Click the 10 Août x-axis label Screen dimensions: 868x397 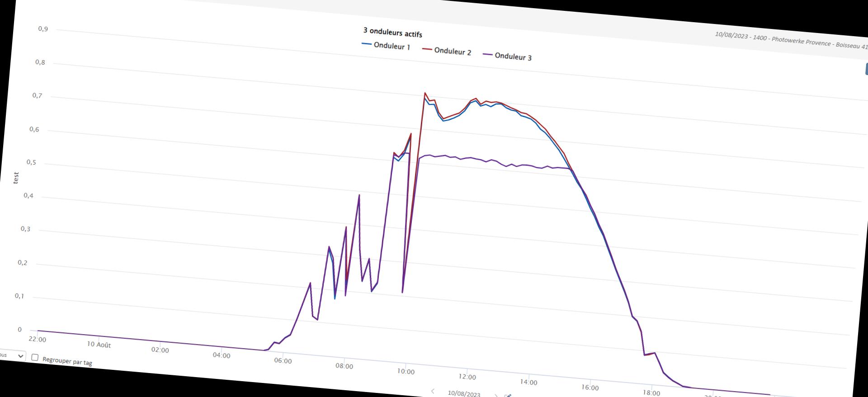click(x=99, y=345)
